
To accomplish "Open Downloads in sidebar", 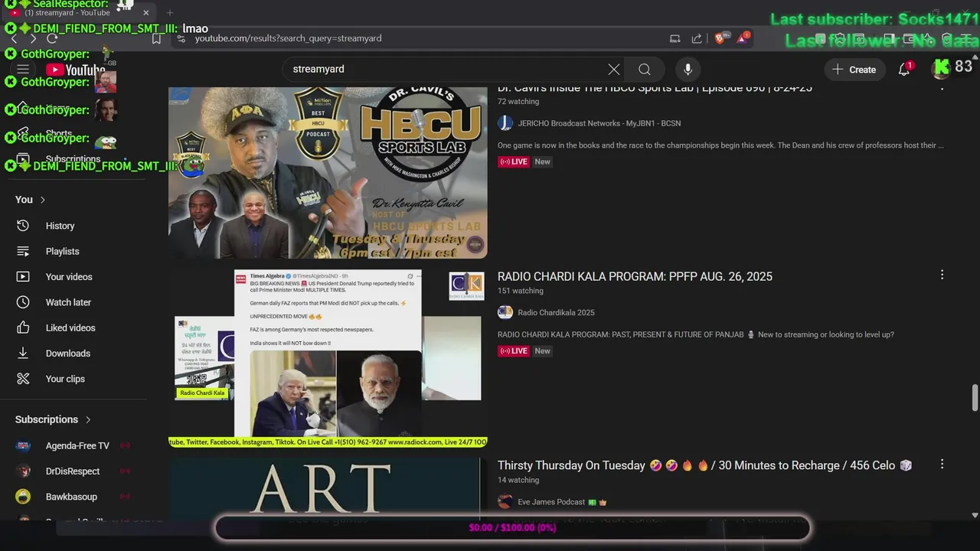I will 68,354.
